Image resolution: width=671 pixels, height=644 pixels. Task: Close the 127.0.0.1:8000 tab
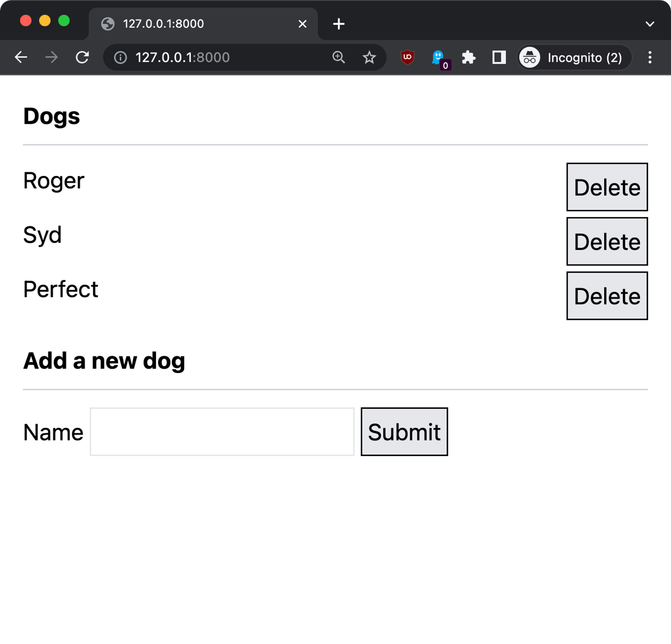tap(303, 24)
